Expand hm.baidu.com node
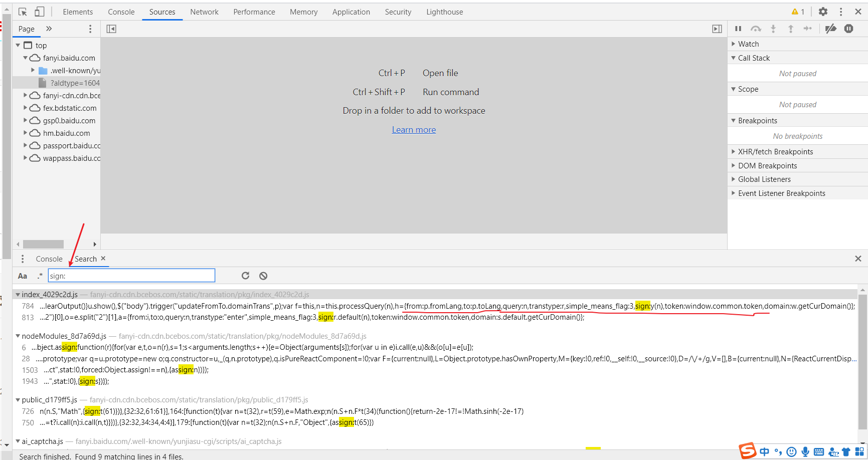Viewport: 868px width, 460px height. coord(25,132)
